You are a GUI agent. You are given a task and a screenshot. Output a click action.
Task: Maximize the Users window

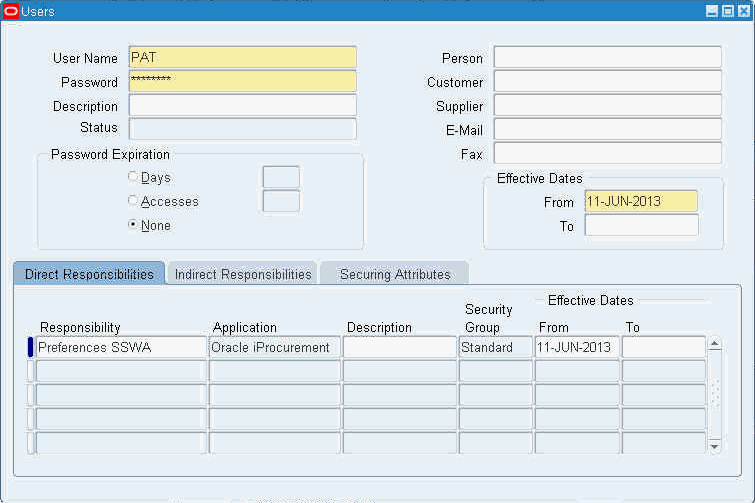tap(727, 11)
